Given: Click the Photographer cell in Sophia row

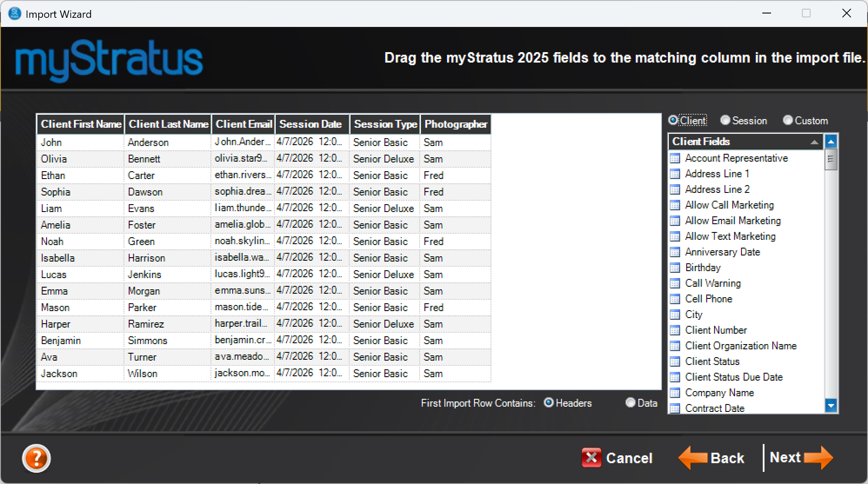Looking at the screenshot, I should point(455,192).
